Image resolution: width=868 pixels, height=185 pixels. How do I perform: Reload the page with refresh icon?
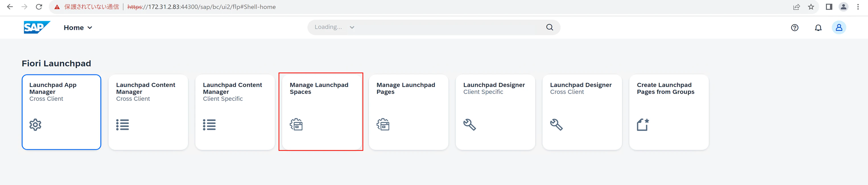[39, 7]
